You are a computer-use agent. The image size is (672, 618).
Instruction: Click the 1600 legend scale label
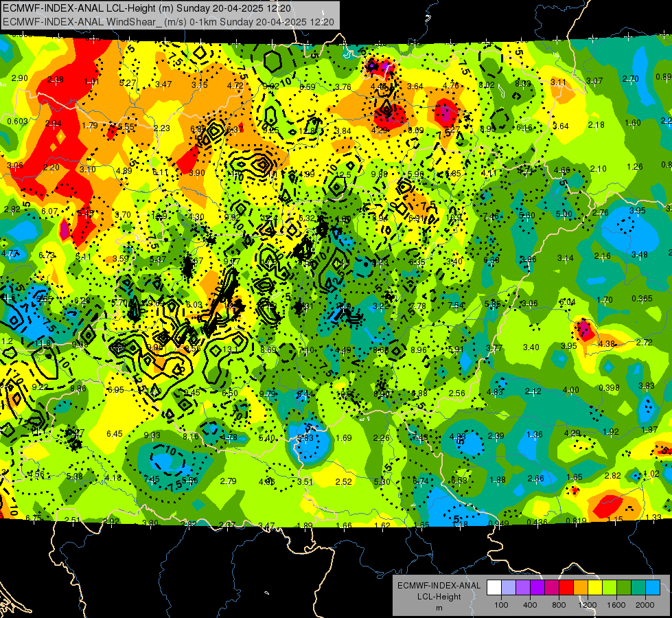(616, 605)
